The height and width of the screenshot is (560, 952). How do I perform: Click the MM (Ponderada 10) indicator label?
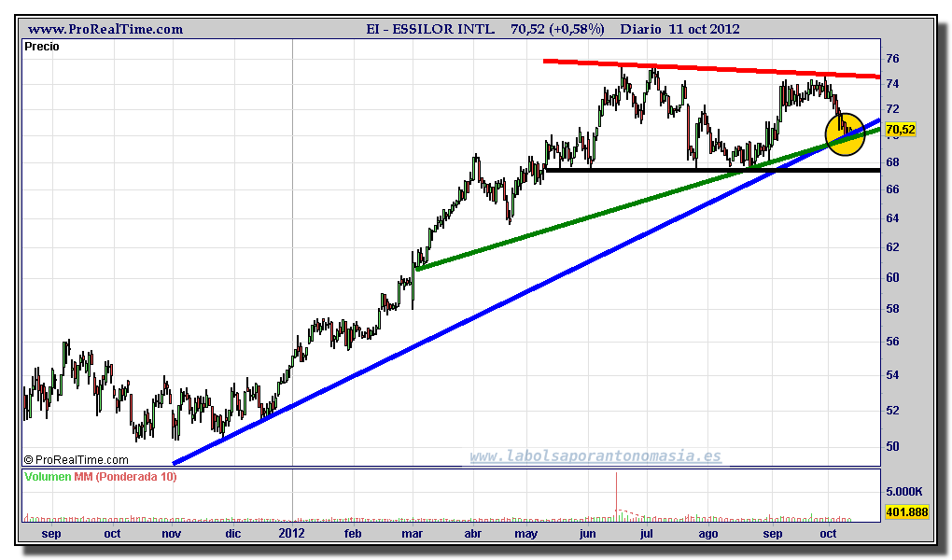pos(126,477)
